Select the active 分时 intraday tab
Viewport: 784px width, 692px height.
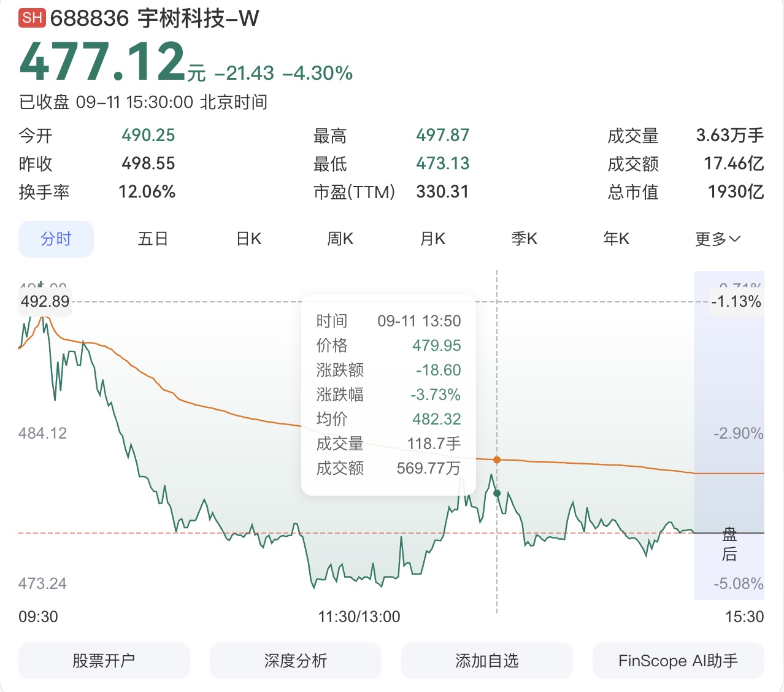56,239
